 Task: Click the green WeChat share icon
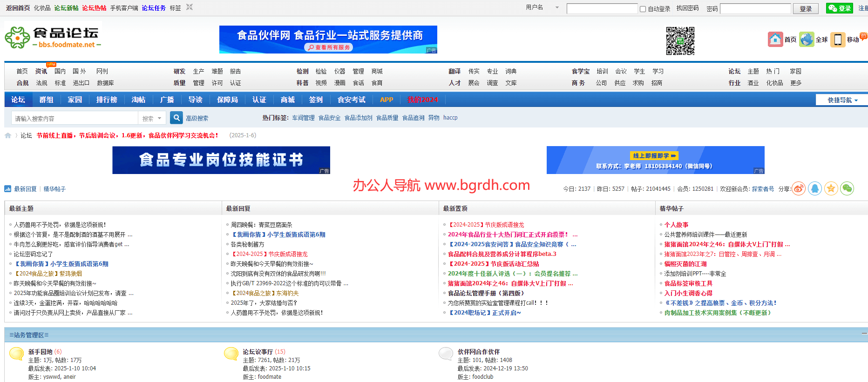[x=847, y=188]
